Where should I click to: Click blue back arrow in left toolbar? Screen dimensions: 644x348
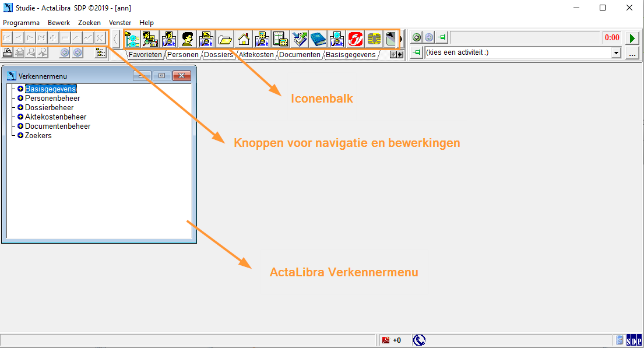(x=65, y=52)
